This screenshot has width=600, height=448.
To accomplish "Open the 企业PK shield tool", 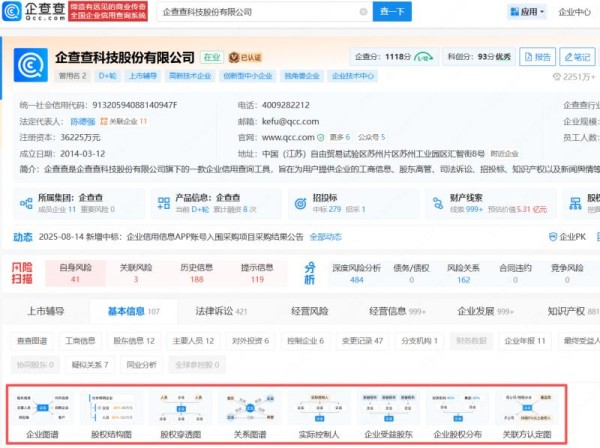I will click(567, 237).
